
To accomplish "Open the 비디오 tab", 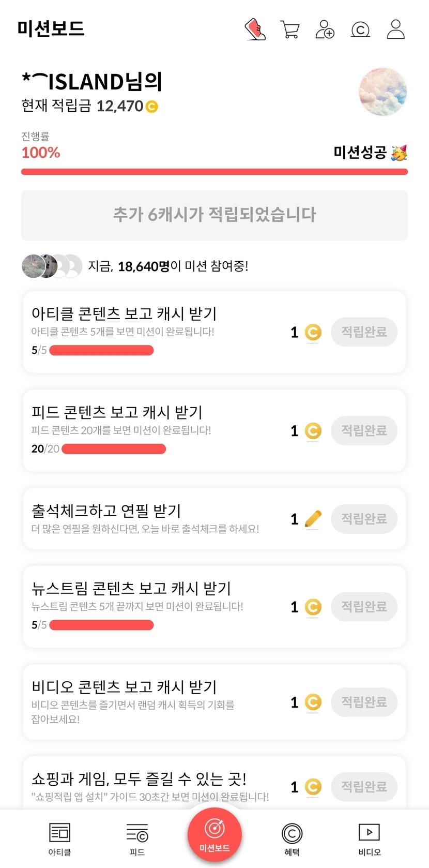I will point(369,838).
